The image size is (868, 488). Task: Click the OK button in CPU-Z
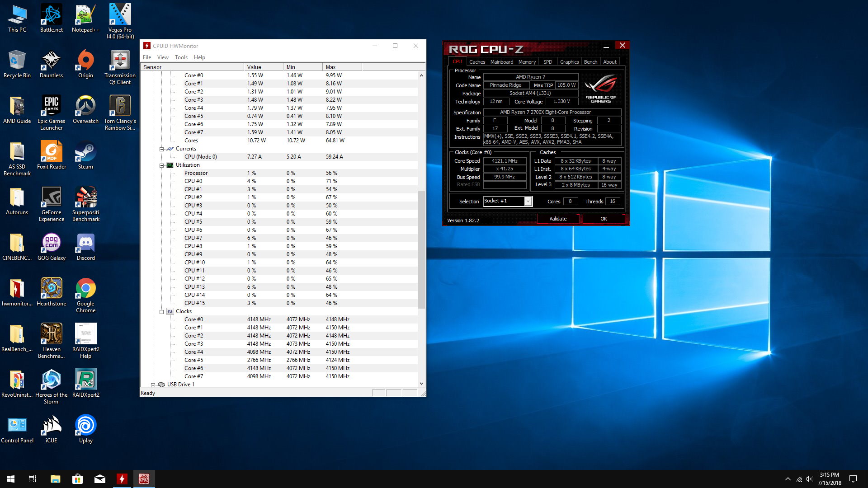pyautogui.click(x=604, y=219)
